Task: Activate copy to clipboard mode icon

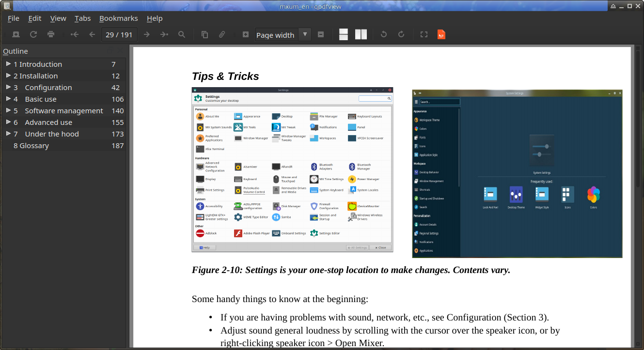Action: [204, 34]
